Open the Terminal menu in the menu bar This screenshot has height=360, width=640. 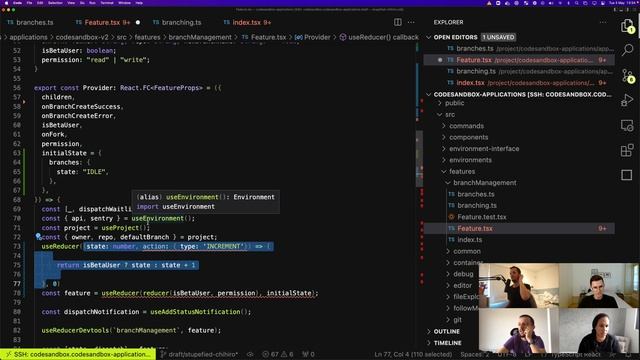click(x=107, y=2)
